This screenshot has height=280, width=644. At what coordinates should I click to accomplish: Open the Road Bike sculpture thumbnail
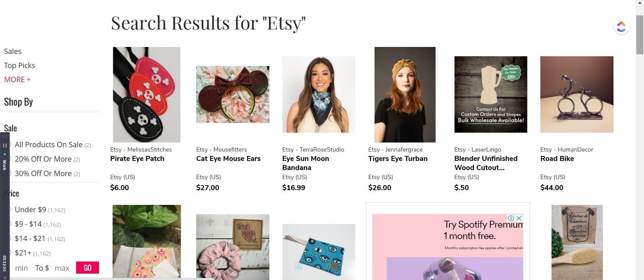pyautogui.click(x=577, y=95)
